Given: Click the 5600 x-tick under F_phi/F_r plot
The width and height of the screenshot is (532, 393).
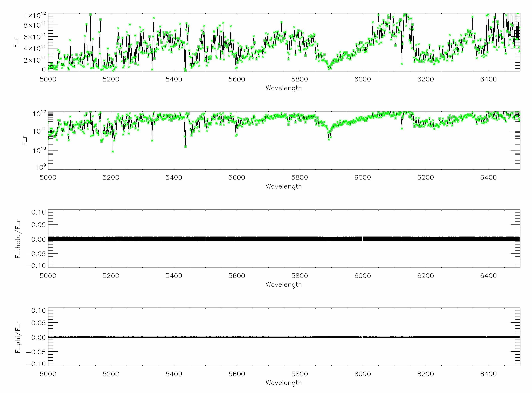Looking at the screenshot, I should pos(237,374).
